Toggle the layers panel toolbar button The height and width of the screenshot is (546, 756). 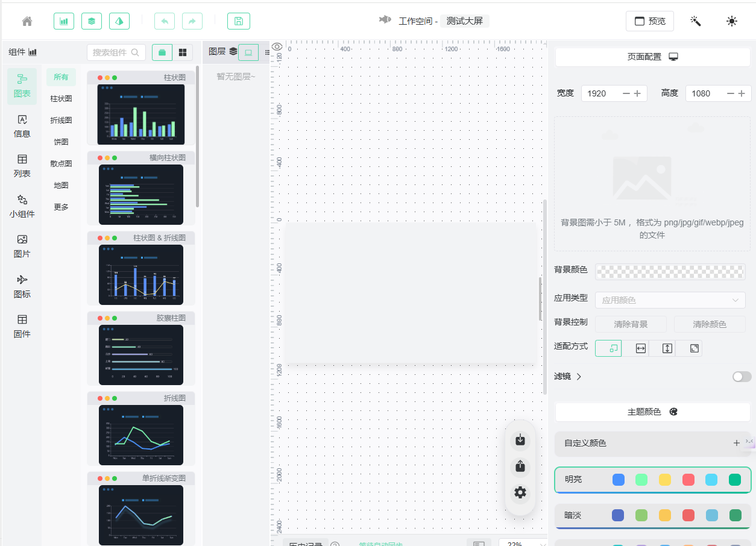(x=92, y=21)
